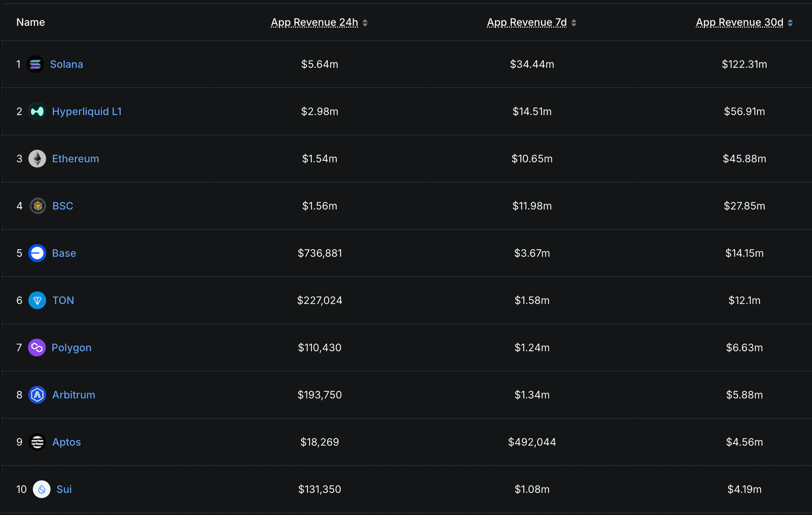Image resolution: width=812 pixels, height=515 pixels.
Task: Click the BSC gold logo
Action: click(x=37, y=206)
